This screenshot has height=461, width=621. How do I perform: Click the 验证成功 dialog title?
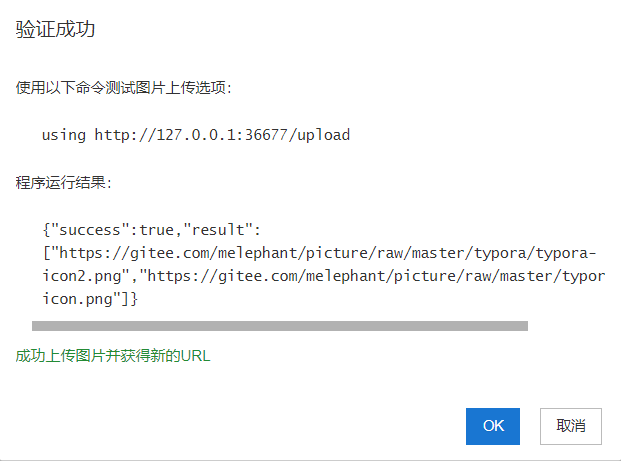(x=55, y=29)
